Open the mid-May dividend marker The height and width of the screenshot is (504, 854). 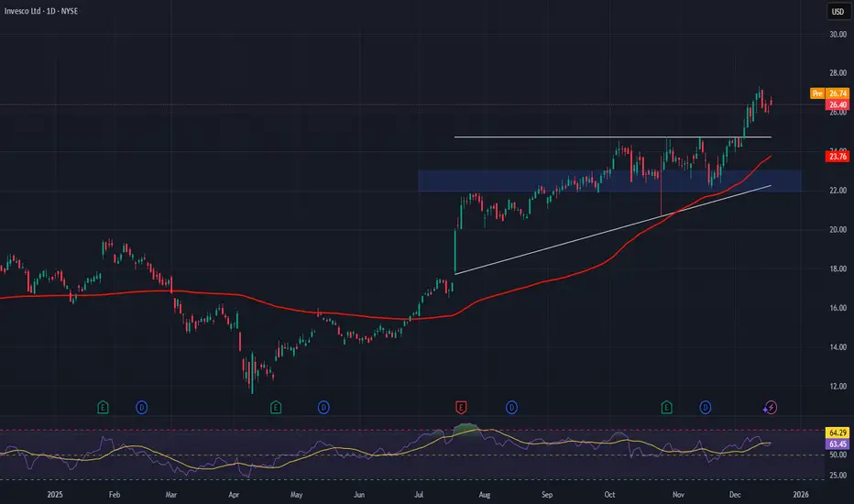[x=323, y=407]
